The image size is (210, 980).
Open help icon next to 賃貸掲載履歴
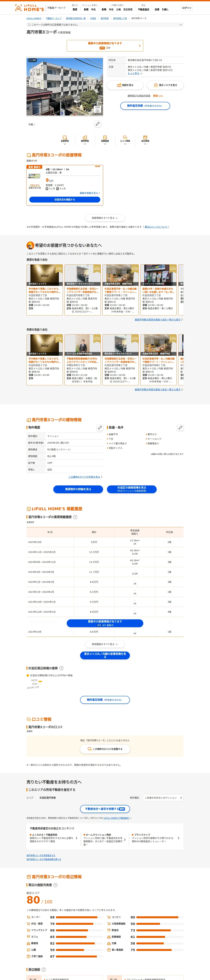[x=75, y=517]
